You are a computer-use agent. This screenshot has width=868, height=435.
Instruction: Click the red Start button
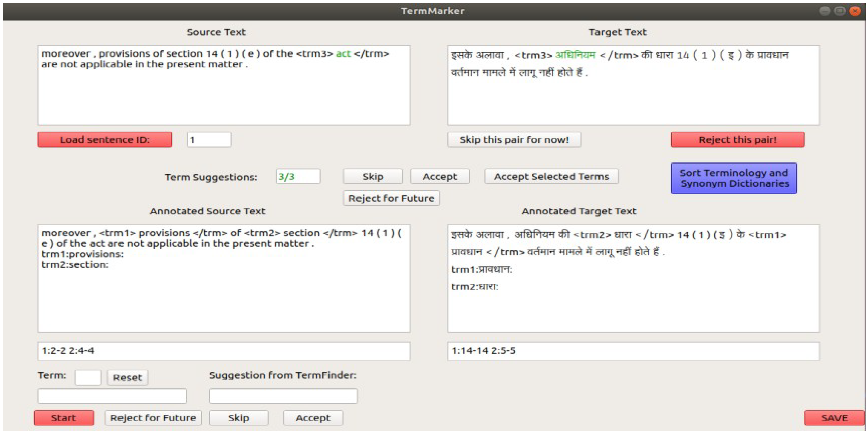pyautogui.click(x=64, y=418)
